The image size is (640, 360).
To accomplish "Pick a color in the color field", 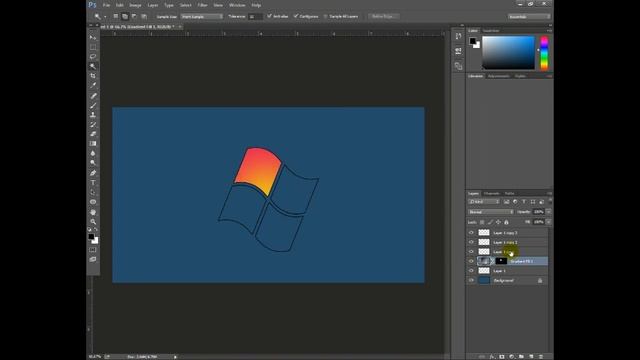I will pos(508,53).
